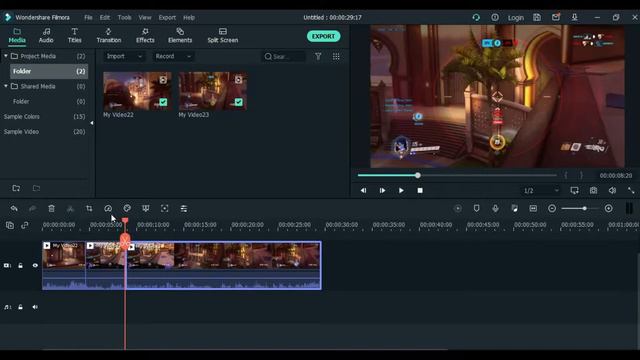Open the full screen preview monitor icon

point(574,191)
